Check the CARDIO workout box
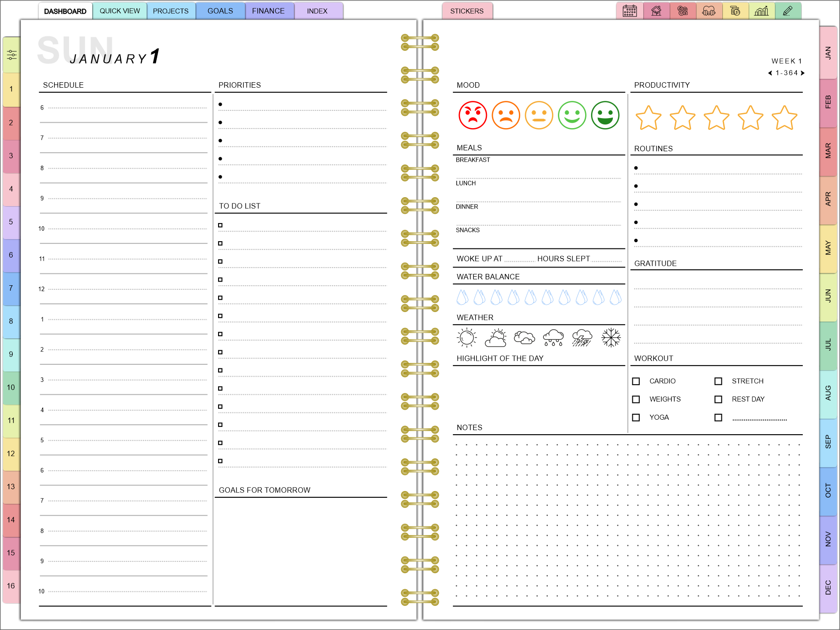Screen dimensions: 840x630 coord(636,382)
